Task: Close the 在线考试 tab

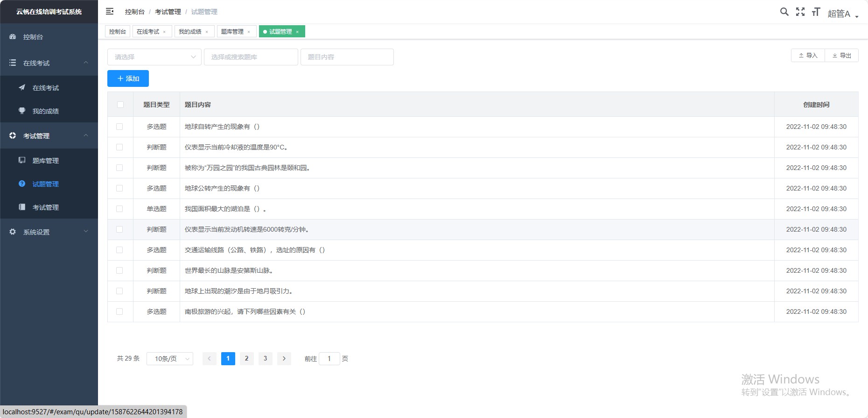Action: [x=164, y=32]
